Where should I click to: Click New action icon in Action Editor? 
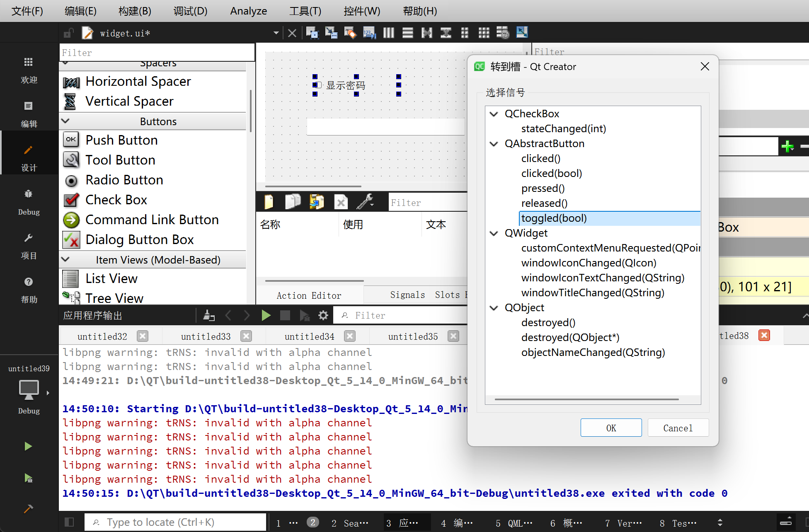[x=269, y=202]
